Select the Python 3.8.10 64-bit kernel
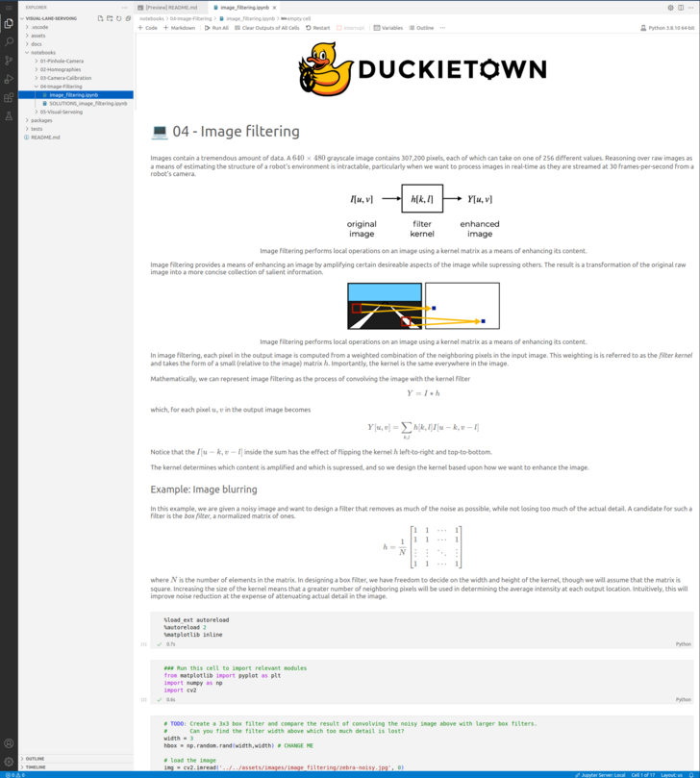This screenshot has width=700, height=778. coord(667,28)
